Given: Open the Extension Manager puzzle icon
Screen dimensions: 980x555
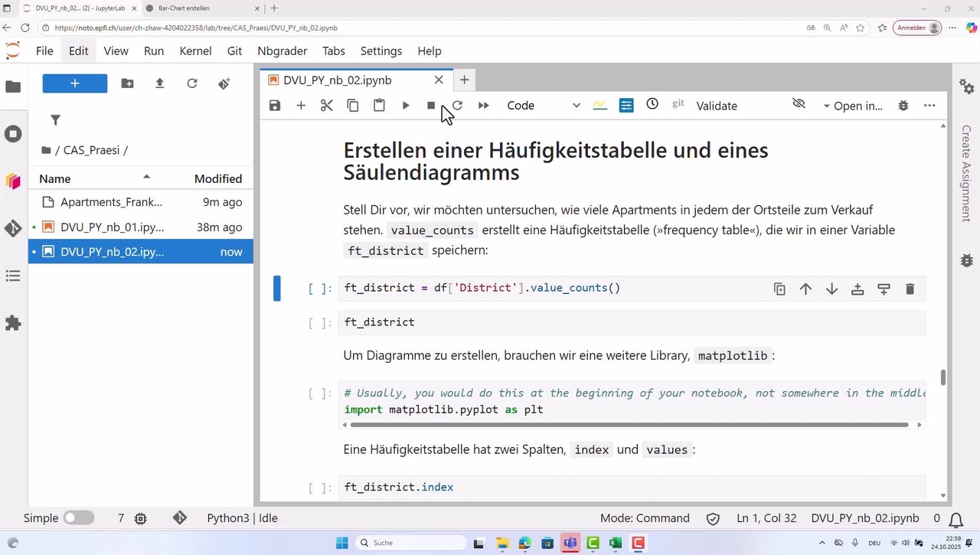Looking at the screenshot, I should [13, 323].
